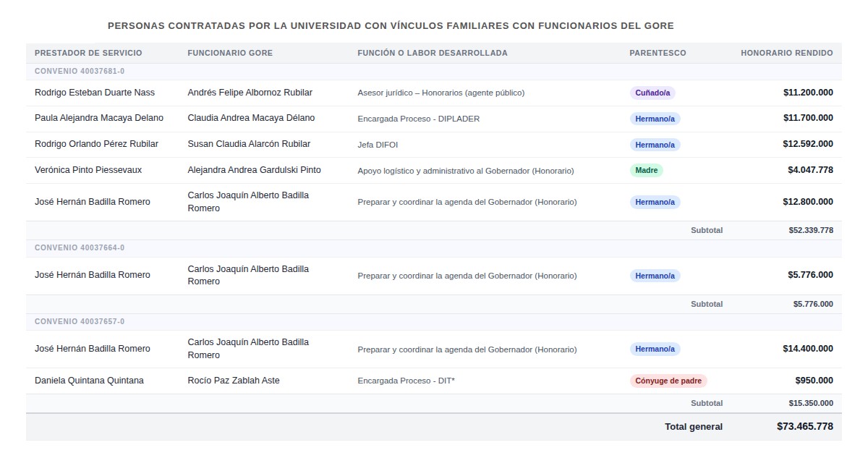Image resolution: width=868 pixels, height=458 pixels.
Task: Click the 'Prestador de Servicio' column header
Action: coord(88,53)
